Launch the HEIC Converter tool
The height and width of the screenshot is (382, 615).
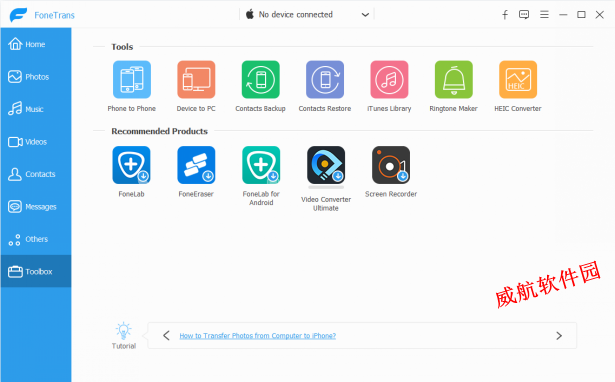pyautogui.click(x=518, y=80)
